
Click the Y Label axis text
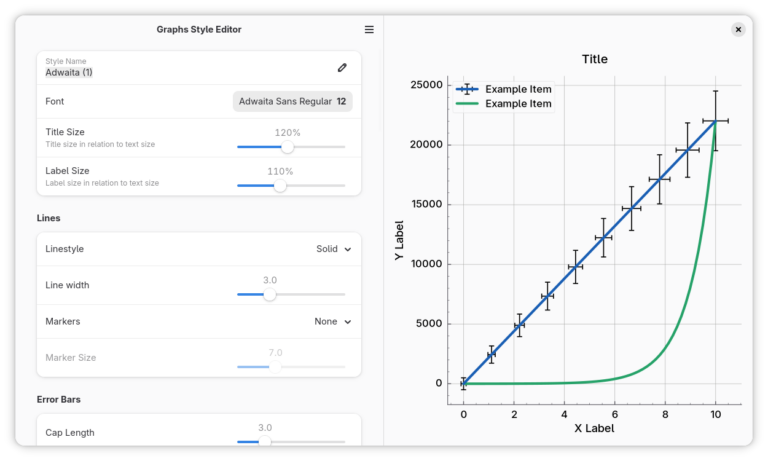tap(399, 241)
